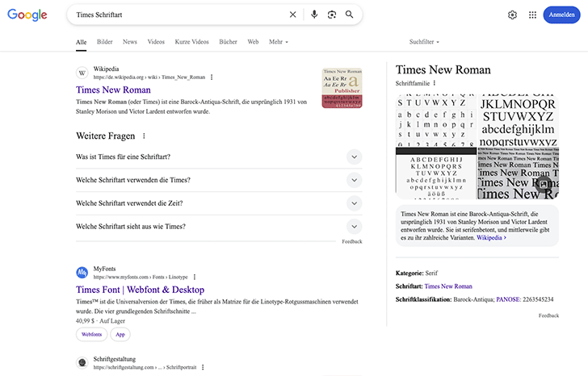
Task: Switch to the Videos tab
Action: tap(156, 42)
